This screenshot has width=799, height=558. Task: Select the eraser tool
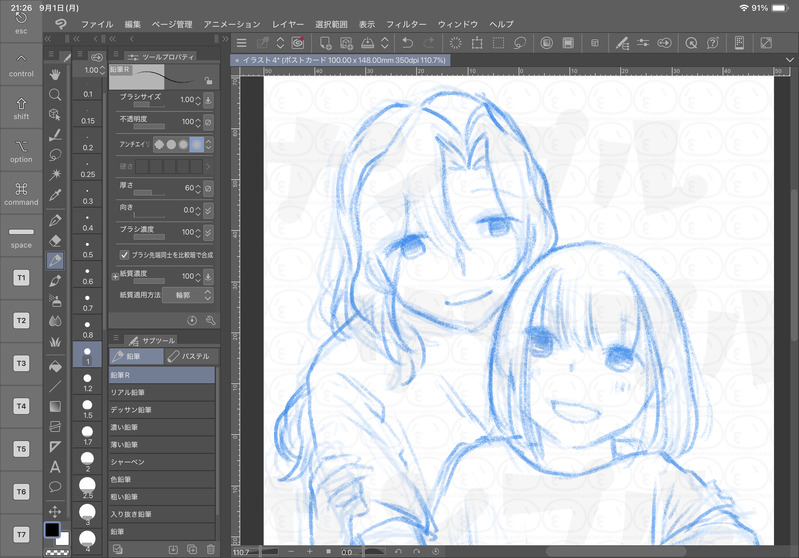coord(55,241)
